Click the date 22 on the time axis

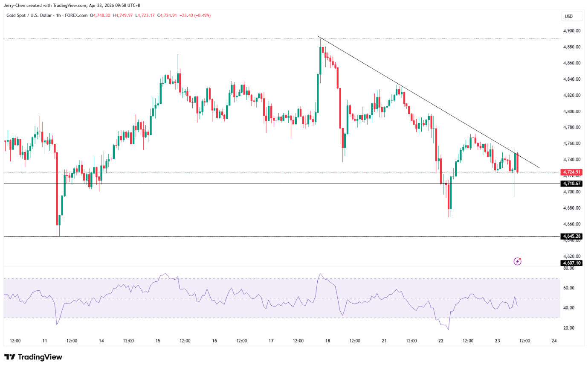coord(440,341)
